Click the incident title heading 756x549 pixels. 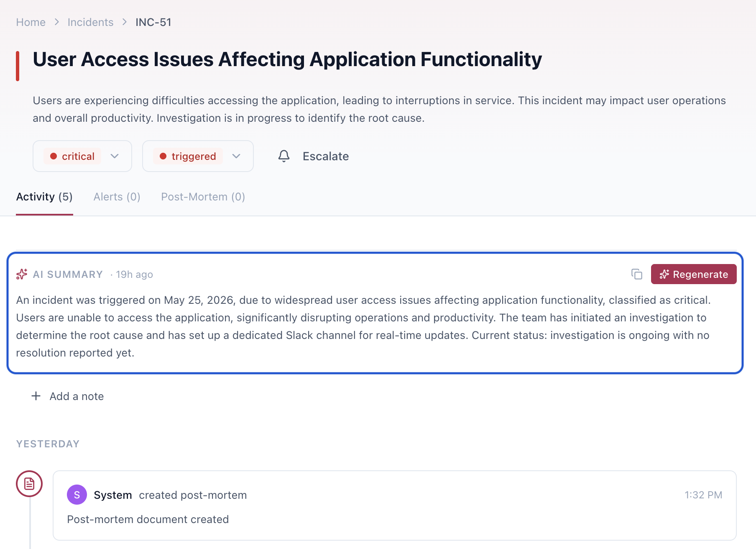pyautogui.click(x=287, y=59)
